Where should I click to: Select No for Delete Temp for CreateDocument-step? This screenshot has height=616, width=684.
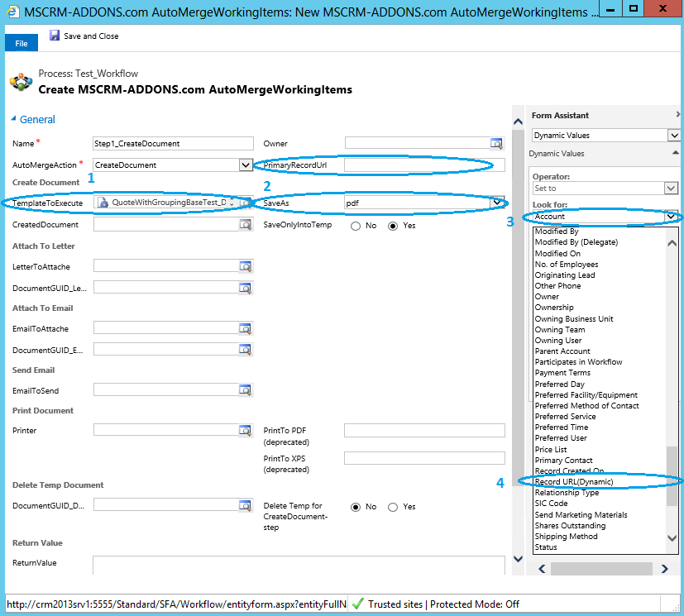click(356, 507)
